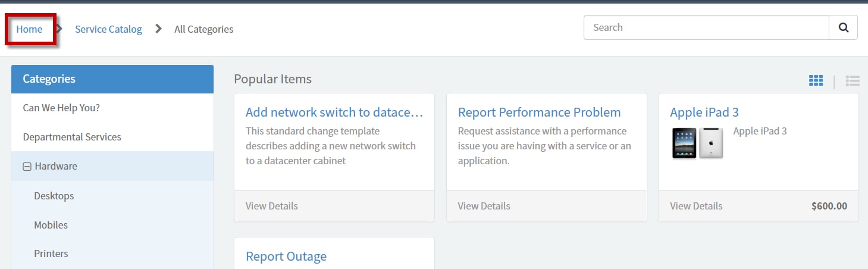Open Desktops subcategory
This screenshot has width=868, height=269.
[x=112, y=196]
